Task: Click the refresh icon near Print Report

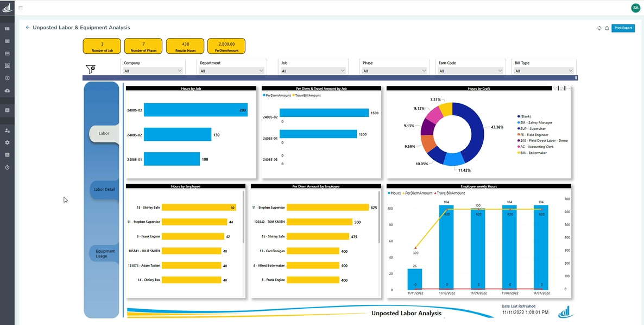Action: point(599,28)
